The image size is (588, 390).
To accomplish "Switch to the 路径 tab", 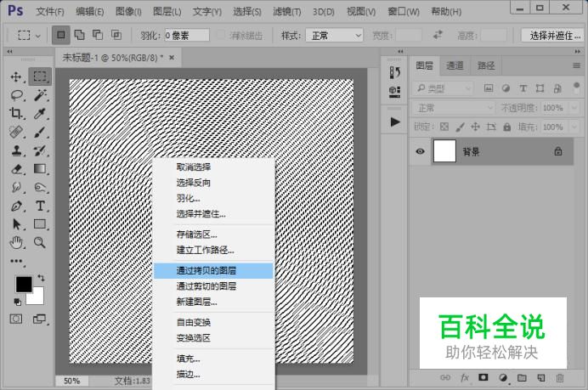I will coord(486,65).
